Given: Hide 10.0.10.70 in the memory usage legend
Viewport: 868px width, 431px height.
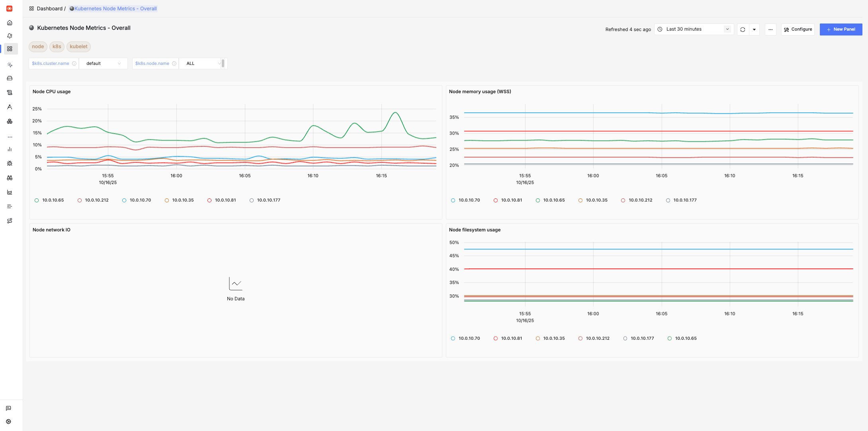Looking at the screenshot, I should tap(469, 200).
